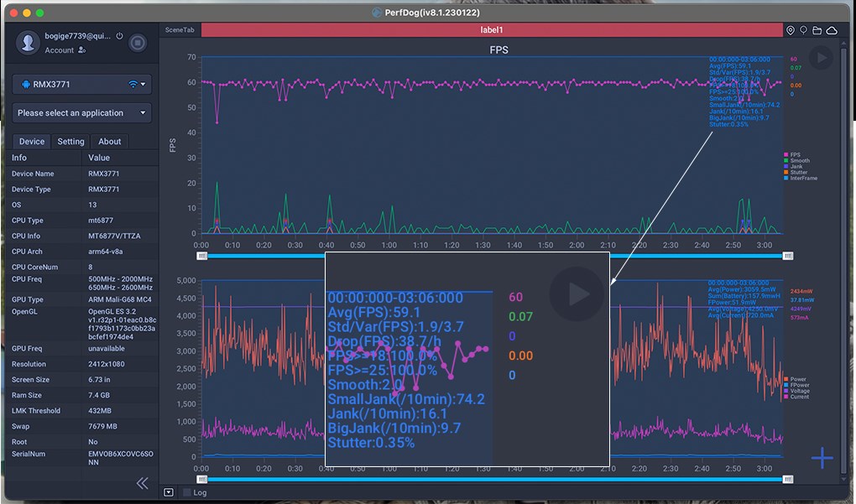Select CPU Arch value arm64-v8a
Viewport: 856px width, 504px height.
click(x=106, y=252)
